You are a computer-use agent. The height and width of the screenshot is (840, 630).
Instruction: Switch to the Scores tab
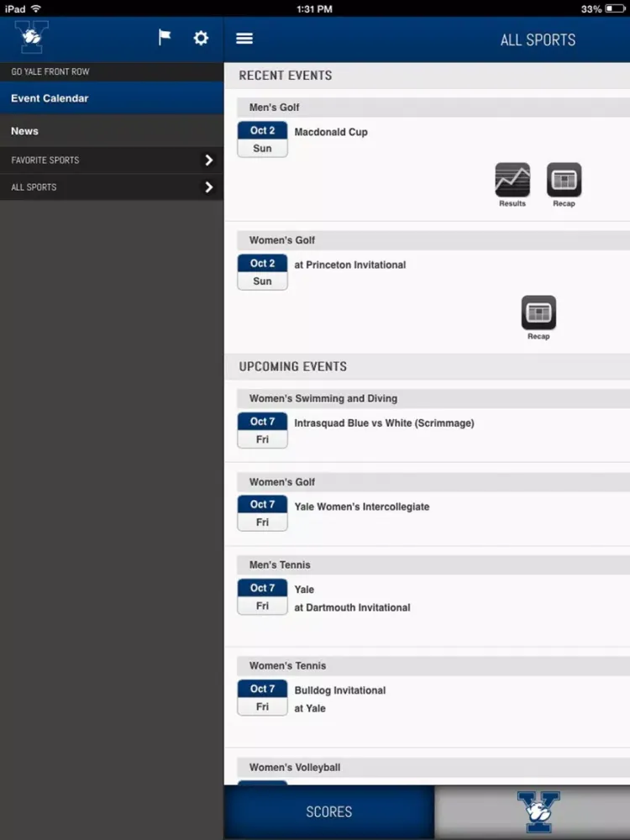point(329,811)
